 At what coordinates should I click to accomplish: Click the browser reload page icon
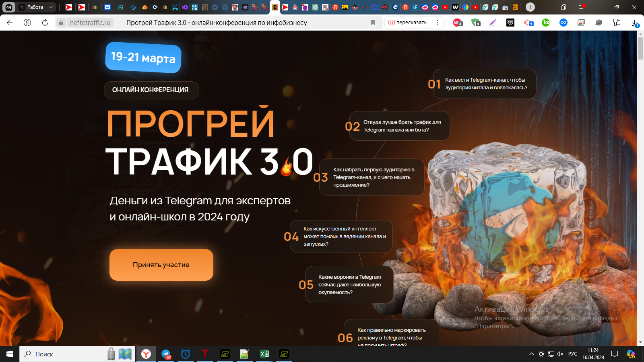click(x=45, y=23)
